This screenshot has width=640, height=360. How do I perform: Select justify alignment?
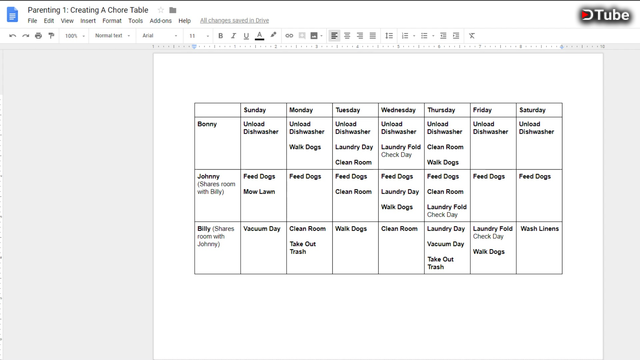373,36
